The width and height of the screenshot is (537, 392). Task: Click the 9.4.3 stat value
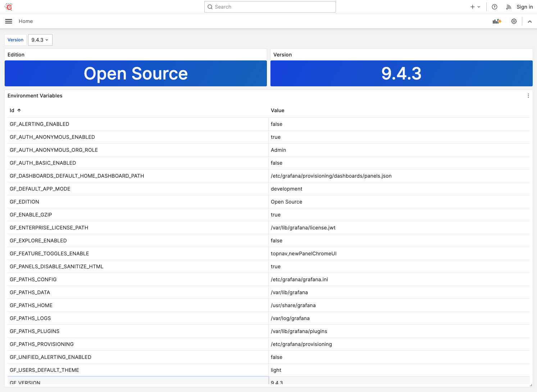(x=401, y=73)
